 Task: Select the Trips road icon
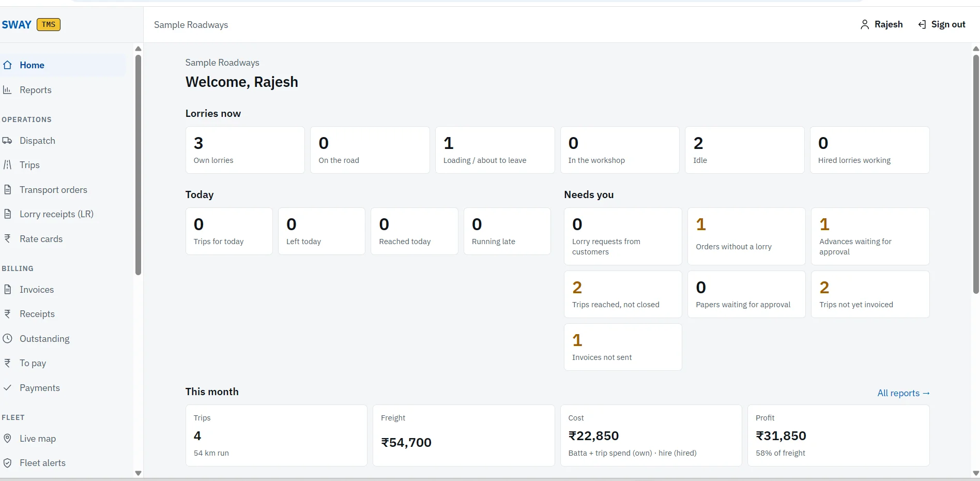[7, 165]
